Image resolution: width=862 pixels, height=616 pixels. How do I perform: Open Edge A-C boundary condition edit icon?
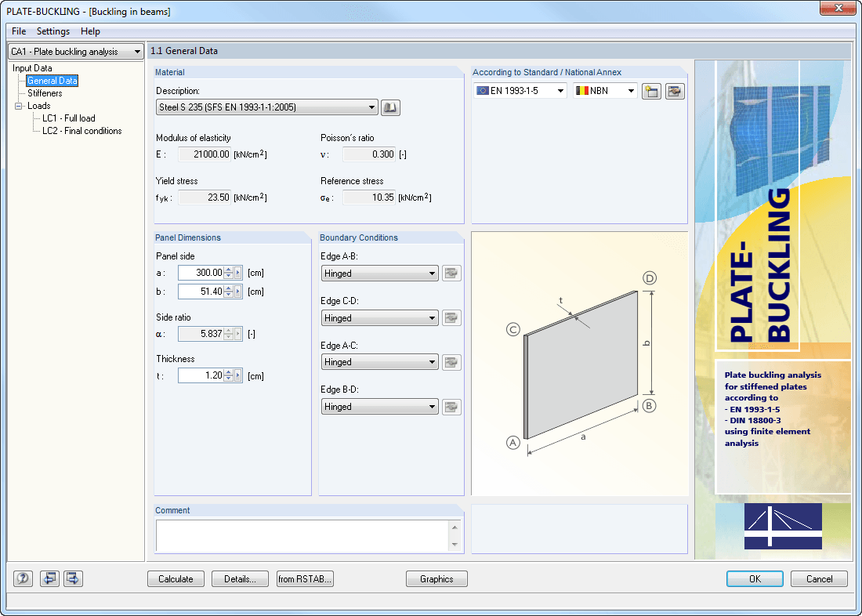[x=451, y=362]
